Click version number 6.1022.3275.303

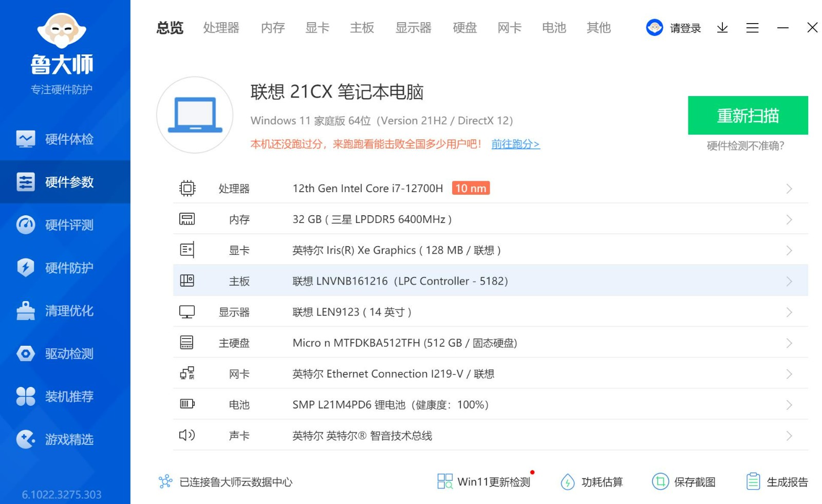coord(62,494)
